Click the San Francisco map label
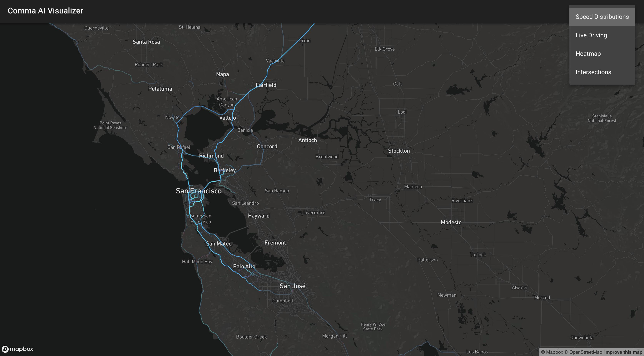This screenshot has height=356, width=644. coord(199,191)
